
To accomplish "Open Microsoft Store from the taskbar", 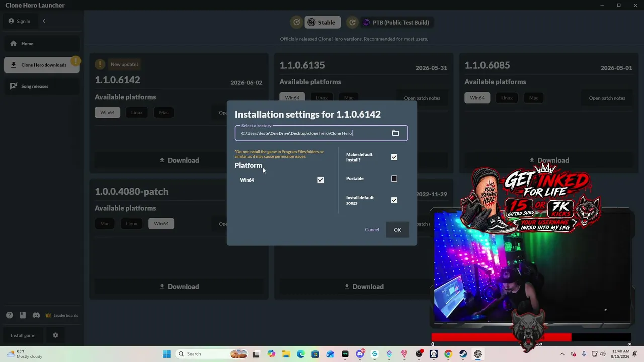I will (315, 354).
